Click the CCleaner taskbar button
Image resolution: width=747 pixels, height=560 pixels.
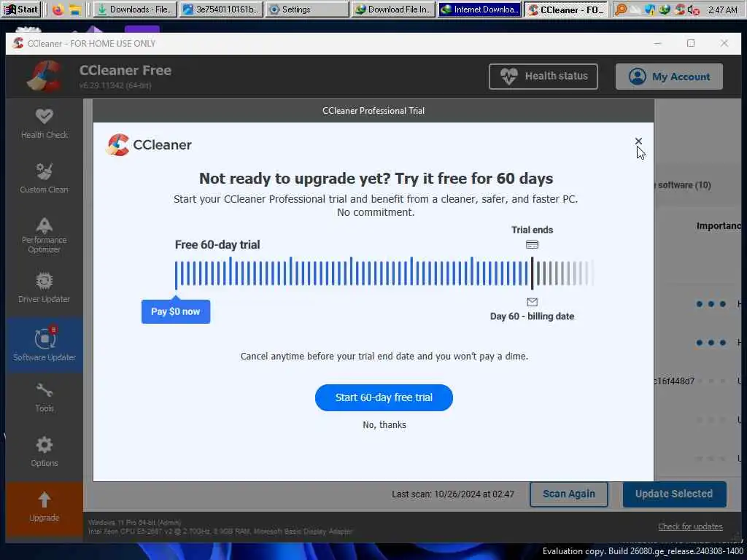(x=566, y=9)
